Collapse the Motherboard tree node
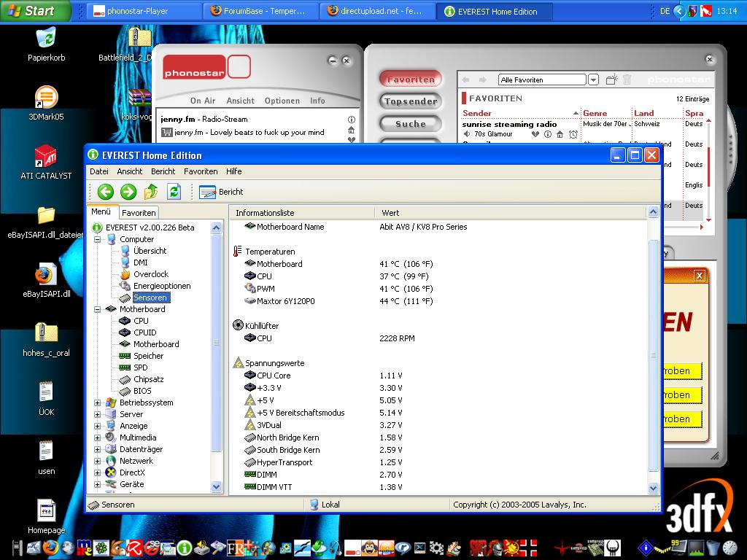This screenshot has height=560, width=747. pos(98,309)
